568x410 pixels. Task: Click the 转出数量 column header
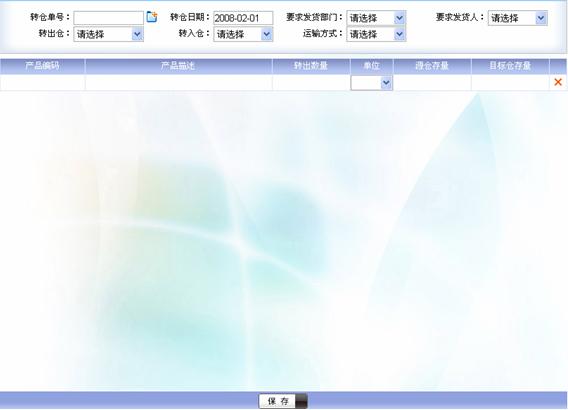pyautogui.click(x=311, y=66)
